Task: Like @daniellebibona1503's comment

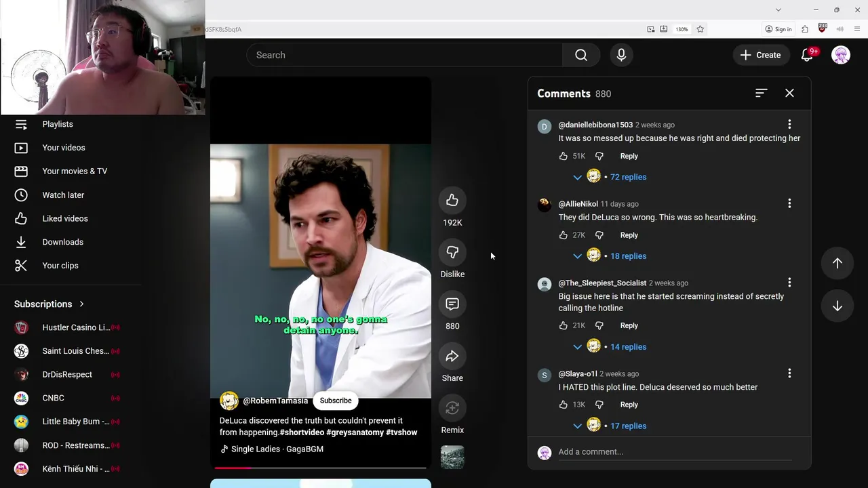Action: (564, 156)
